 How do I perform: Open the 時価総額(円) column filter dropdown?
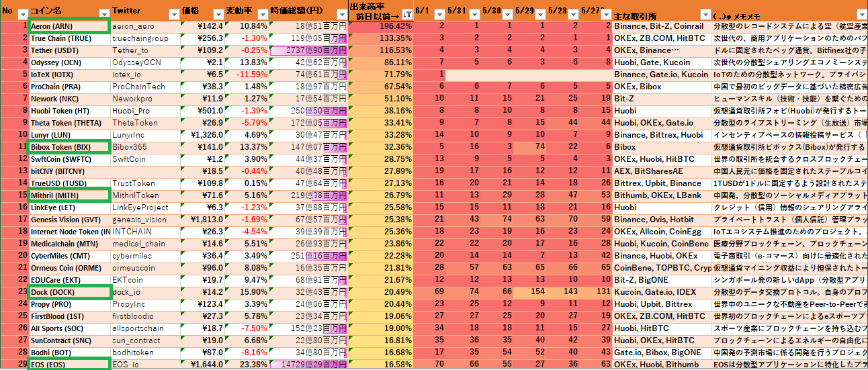[341, 14]
